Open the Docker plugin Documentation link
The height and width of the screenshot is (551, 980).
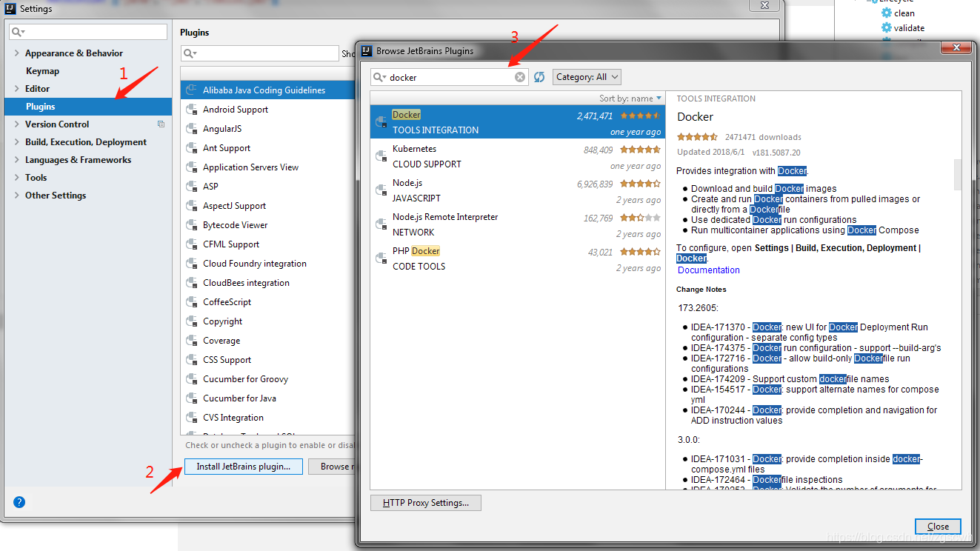point(709,270)
